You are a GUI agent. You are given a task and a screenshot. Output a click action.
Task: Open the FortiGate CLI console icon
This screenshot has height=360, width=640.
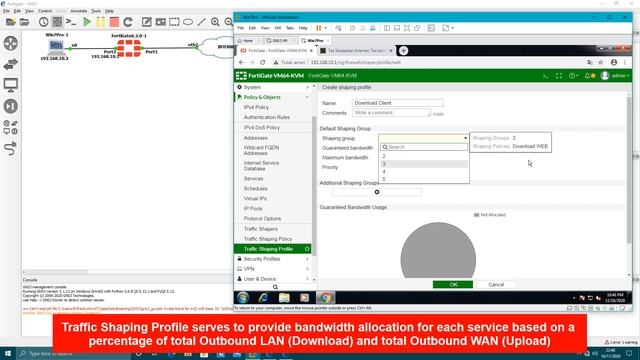[546, 76]
